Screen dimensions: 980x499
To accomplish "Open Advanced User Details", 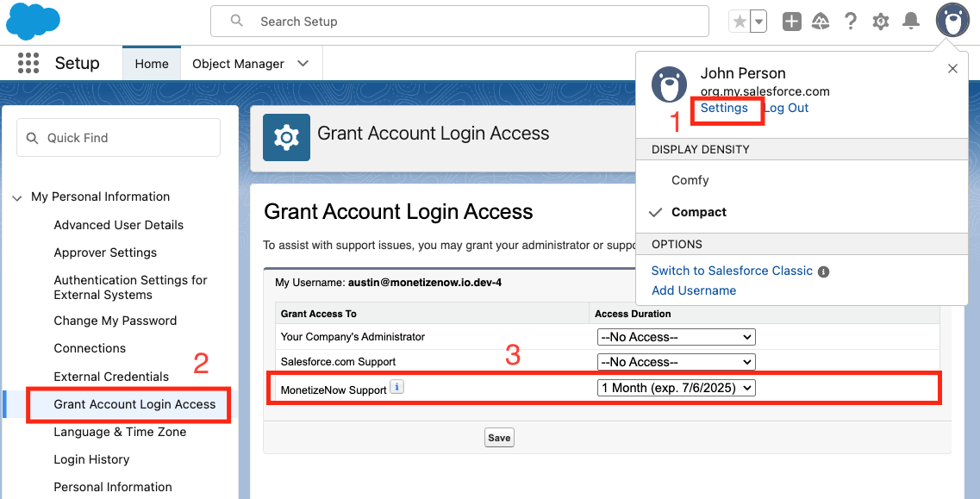I will (x=119, y=224).
